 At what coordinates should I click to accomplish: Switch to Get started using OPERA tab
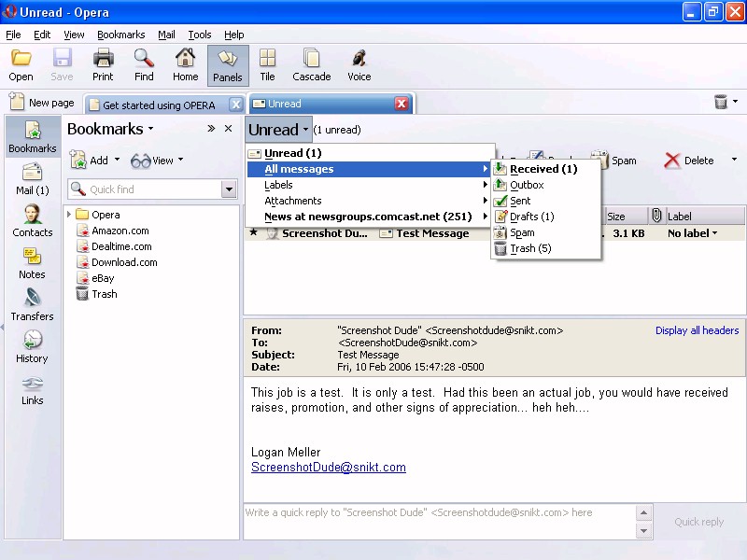pos(159,105)
